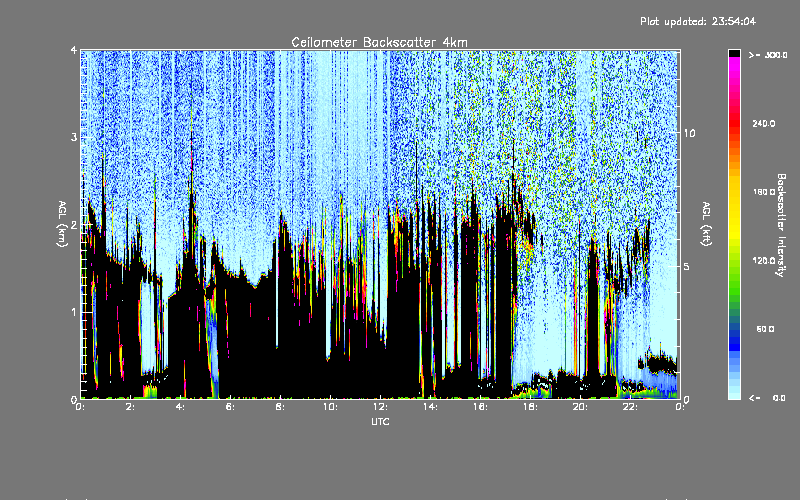Screen dimensions: 800x500
Task: Click the '6:' tick on the UTC axis
Action: click(230, 407)
